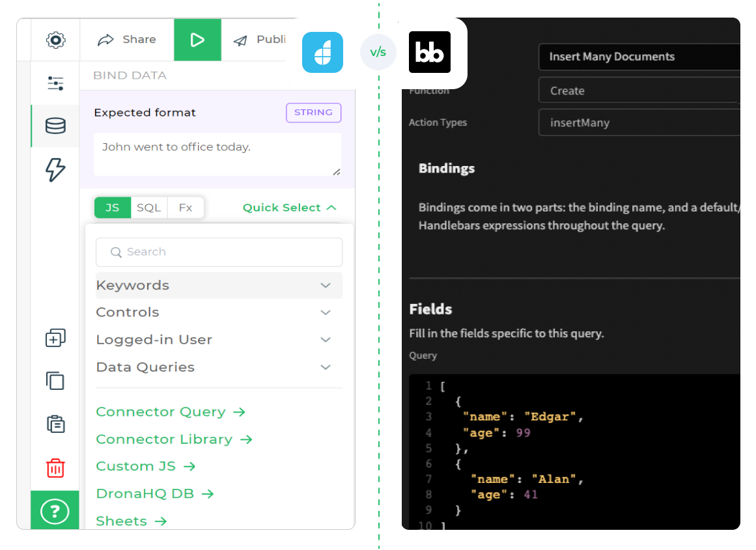Image resolution: width=756 pixels, height=550 pixels.
Task: Open help with the question mark icon
Action: click(x=55, y=511)
